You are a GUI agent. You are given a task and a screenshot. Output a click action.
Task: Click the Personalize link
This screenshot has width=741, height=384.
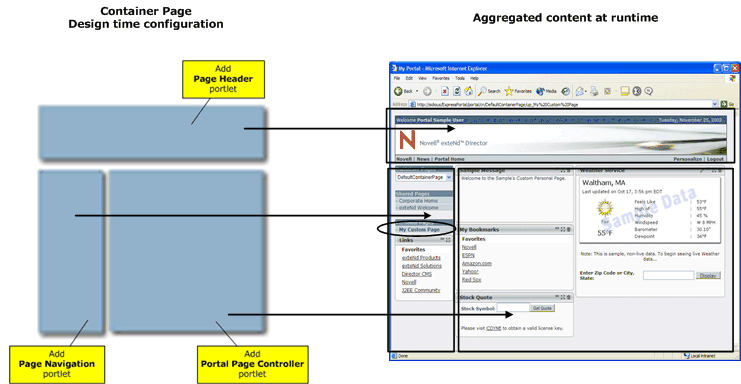688,159
